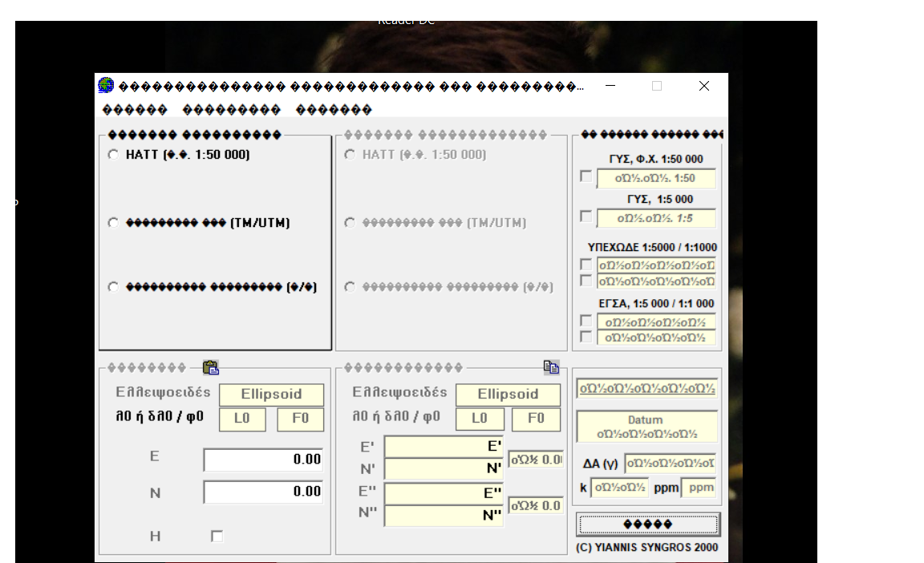The width and height of the screenshot is (924, 563).
Task: Click the globe application icon in title bar
Action: [x=106, y=86]
